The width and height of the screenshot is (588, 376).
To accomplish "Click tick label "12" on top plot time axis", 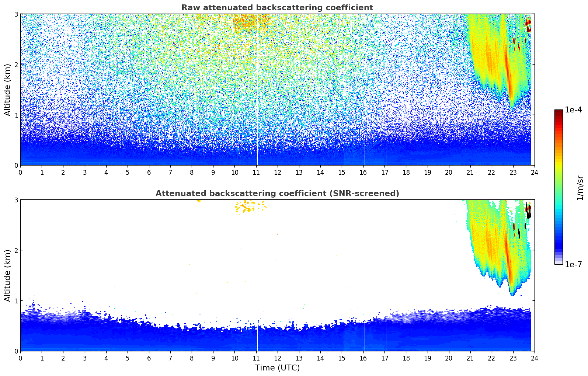I will [277, 172].
